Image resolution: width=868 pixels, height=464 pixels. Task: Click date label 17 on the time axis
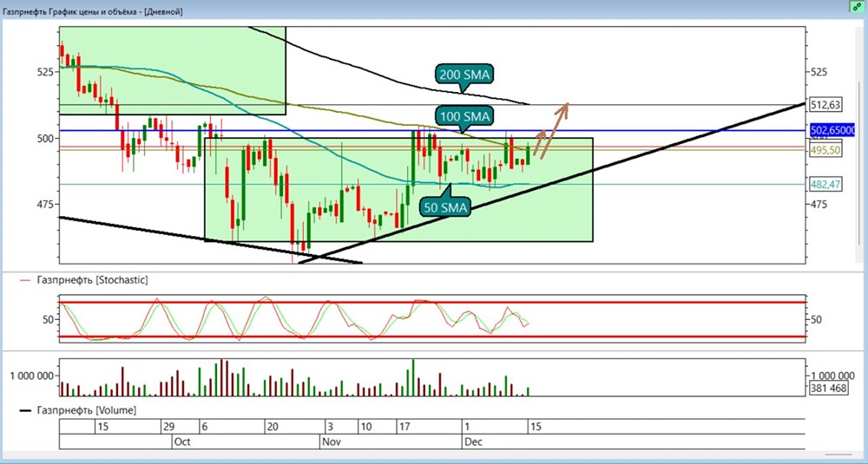404,427
